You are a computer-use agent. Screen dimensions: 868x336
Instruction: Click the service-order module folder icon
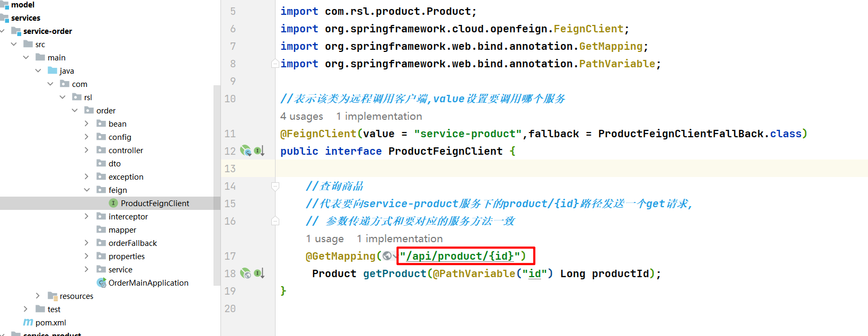16,31
